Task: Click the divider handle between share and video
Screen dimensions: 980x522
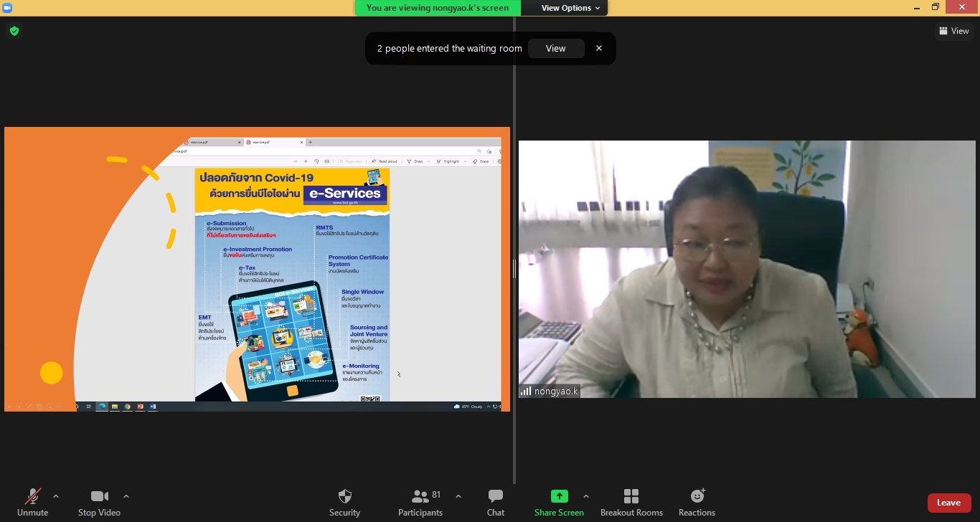Action: point(514,269)
